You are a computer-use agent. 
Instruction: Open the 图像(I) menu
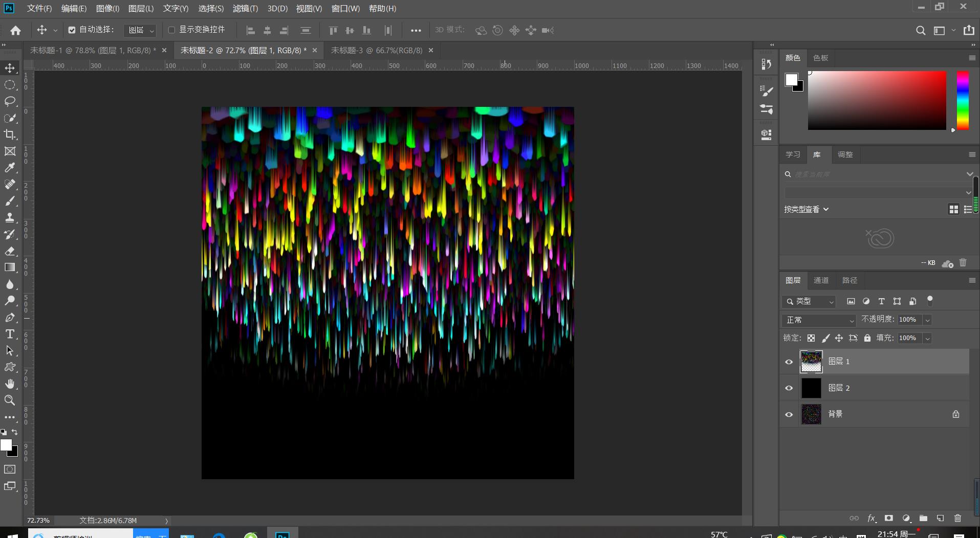[107, 9]
